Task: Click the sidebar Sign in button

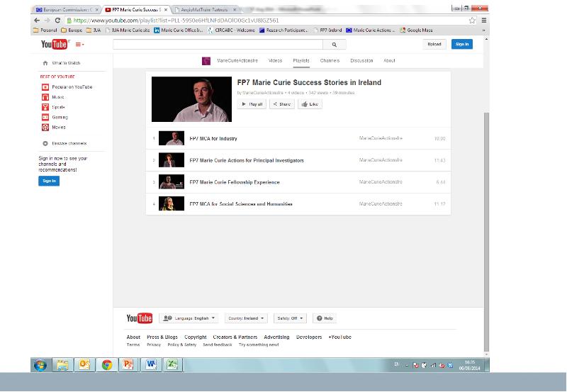Action: (49, 181)
